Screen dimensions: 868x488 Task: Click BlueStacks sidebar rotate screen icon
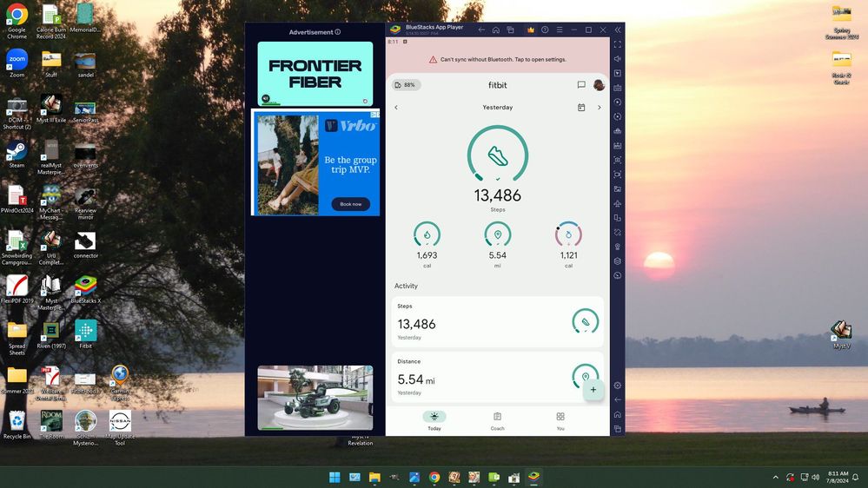(618, 218)
